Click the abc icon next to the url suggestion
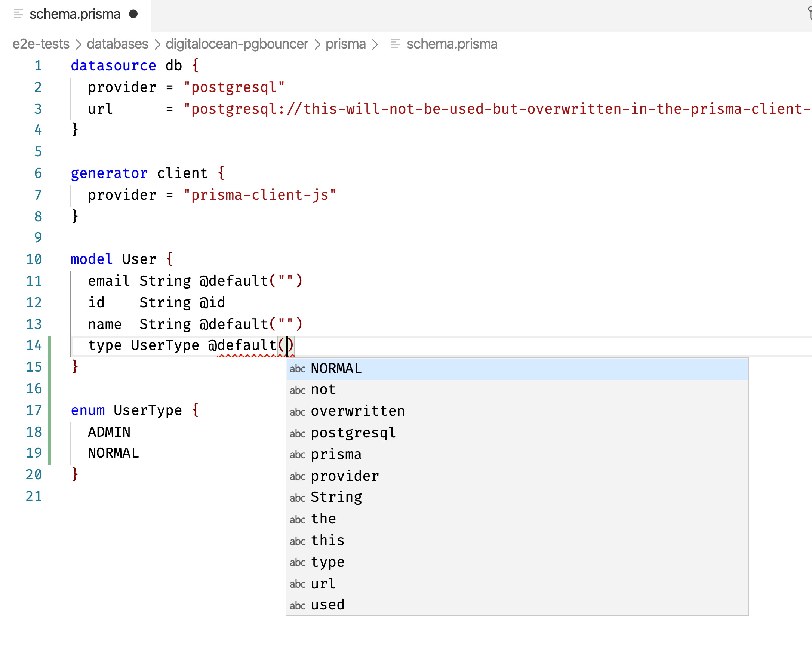Viewport: 812px width, 655px height. click(x=298, y=584)
